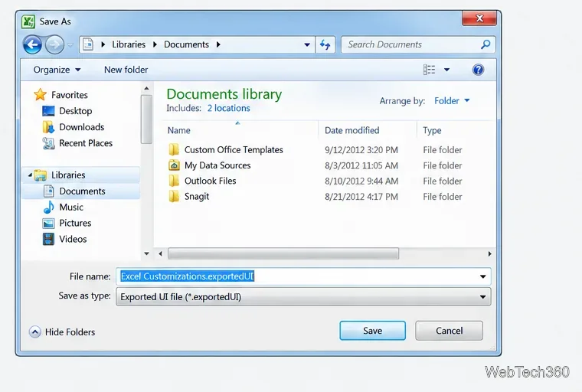Image resolution: width=582 pixels, height=392 pixels.
Task: Select Pictures library
Action: point(75,223)
